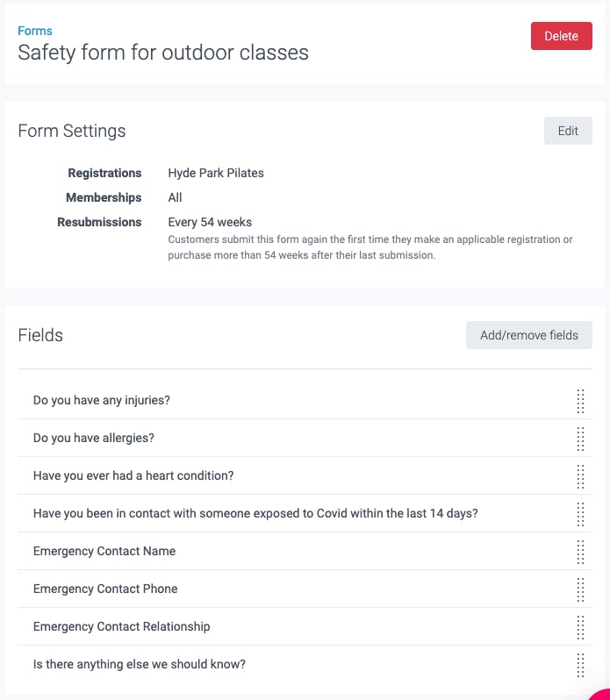Open the Emergency Contact Relationship field
Viewport: 610px width, 700px height.
pyautogui.click(x=305, y=627)
